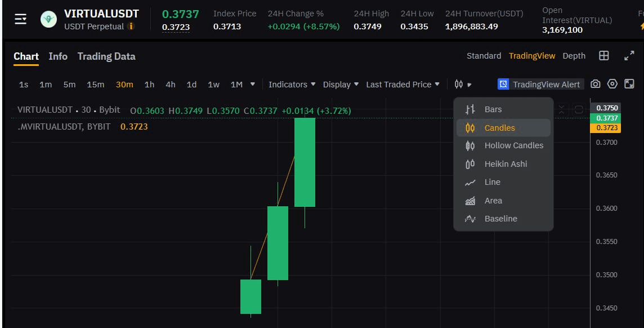The image size is (644, 328).
Task: Choose Heikin Ashi chart type
Action: (x=503, y=164)
